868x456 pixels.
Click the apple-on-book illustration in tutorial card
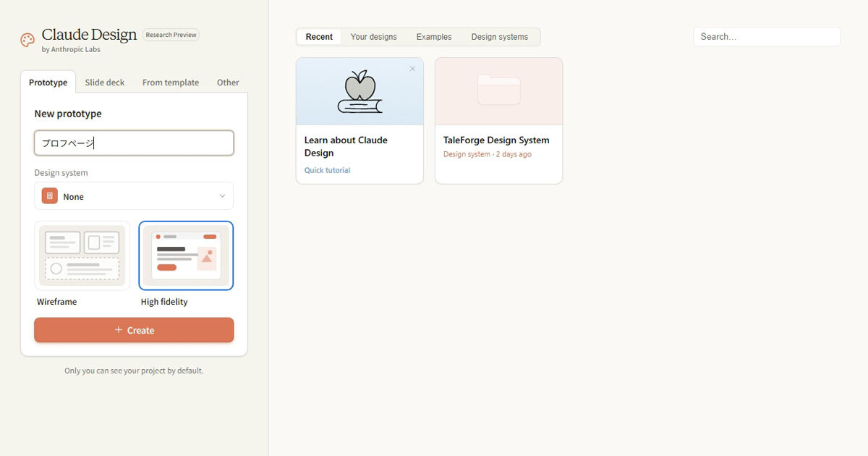[359, 90]
